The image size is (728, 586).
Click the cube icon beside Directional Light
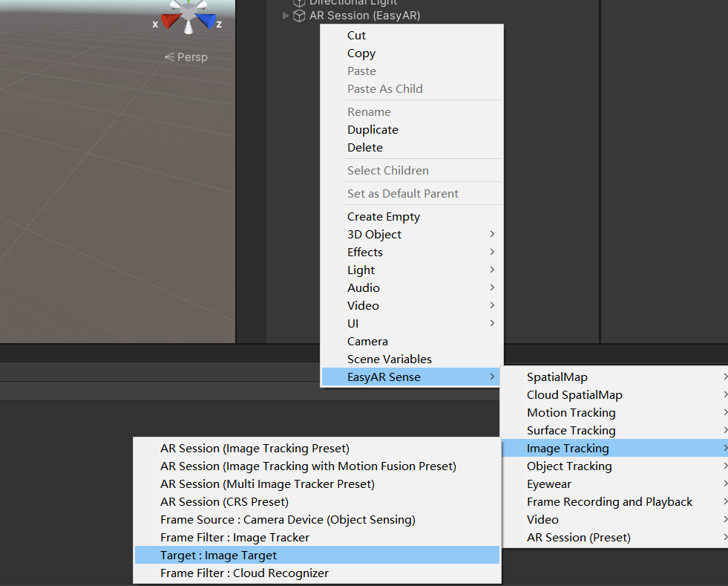pos(298,3)
